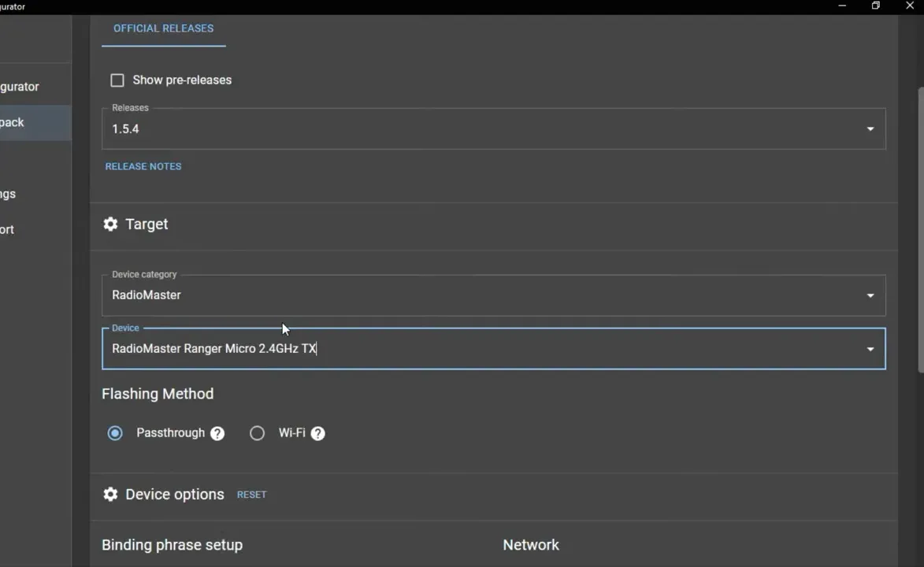Click inside the Device text field
The width and height of the screenshot is (924, 567).
tap(315, 348)
